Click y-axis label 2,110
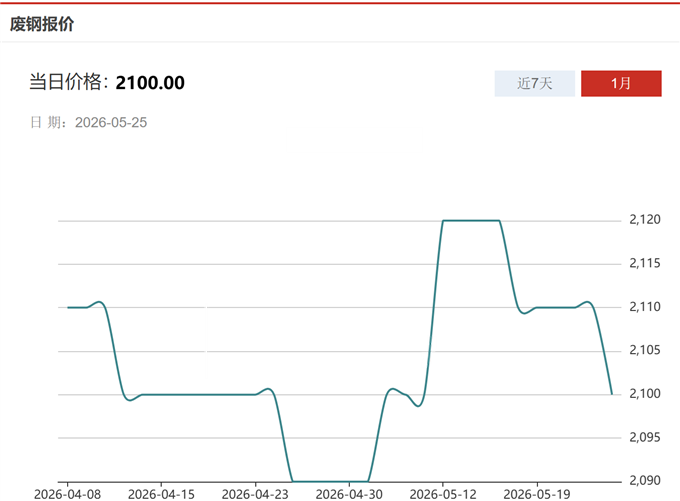The height and width of the screenshot is (501, 680). coord(645,307)
